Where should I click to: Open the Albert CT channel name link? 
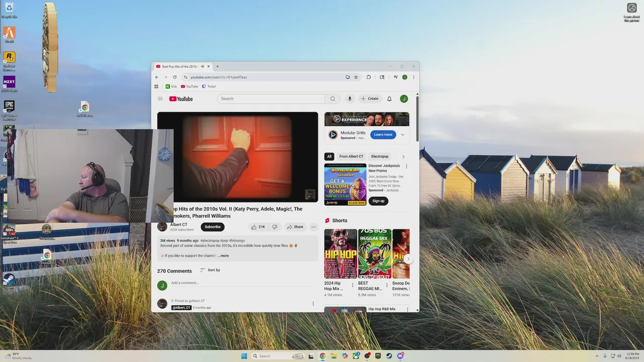pyautogui.click(x=179, y=225)
